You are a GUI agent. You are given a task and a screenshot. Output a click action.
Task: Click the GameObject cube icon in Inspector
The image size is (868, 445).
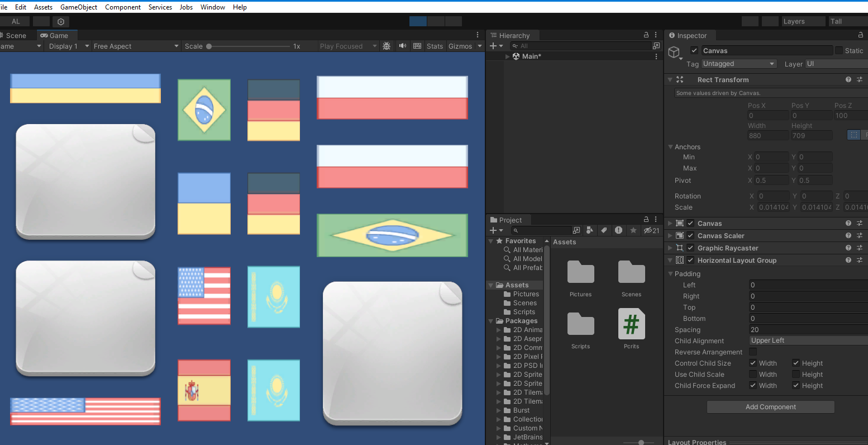[675, 53]
